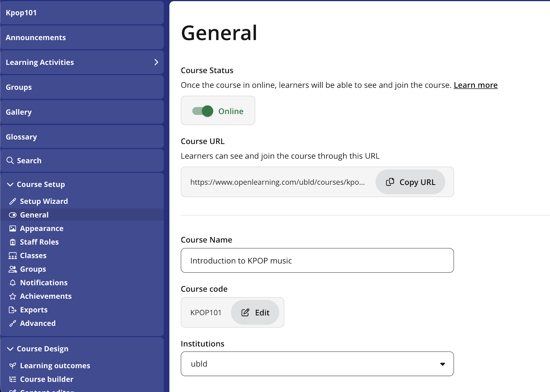This screenshot has height=392, width=550.
Task: Collapse the Course Setup section
Action: [10, 185]
